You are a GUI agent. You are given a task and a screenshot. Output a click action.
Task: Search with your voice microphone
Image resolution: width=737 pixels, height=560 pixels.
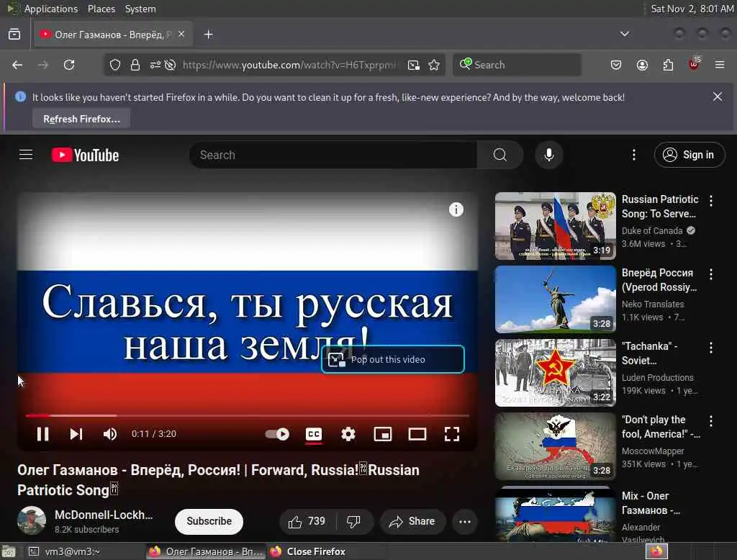click(548, 155)
